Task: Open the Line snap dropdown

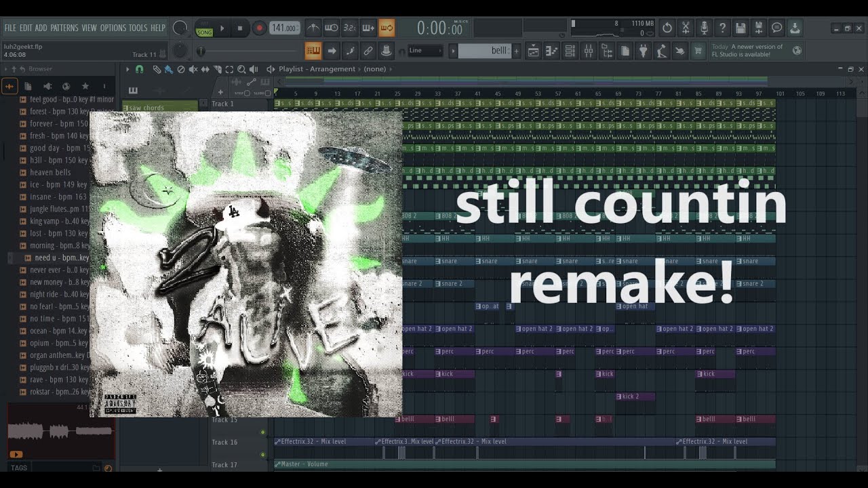Action: point(425,51)
